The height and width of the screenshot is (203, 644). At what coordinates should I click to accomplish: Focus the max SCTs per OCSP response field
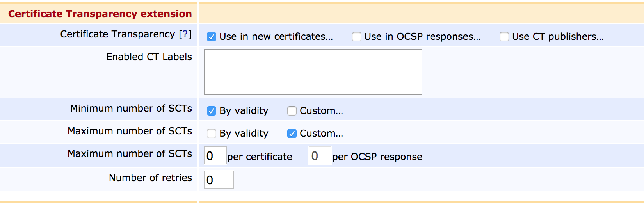click(320, 156)
